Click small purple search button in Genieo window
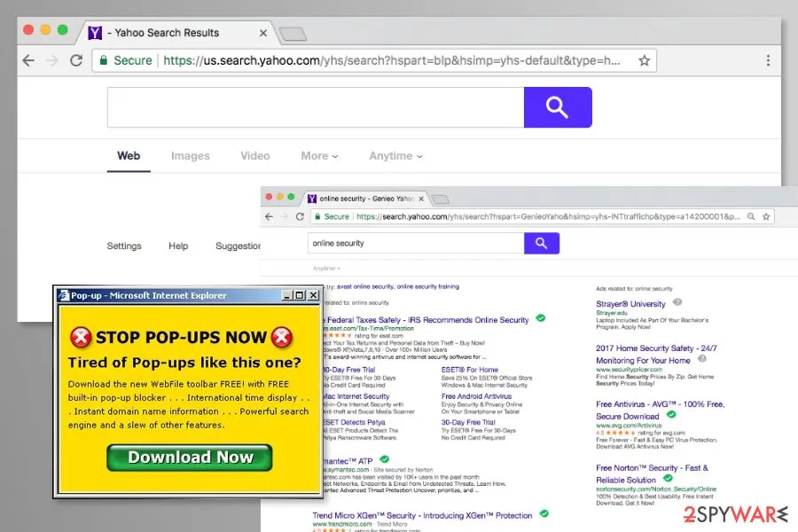 [542, 243]
